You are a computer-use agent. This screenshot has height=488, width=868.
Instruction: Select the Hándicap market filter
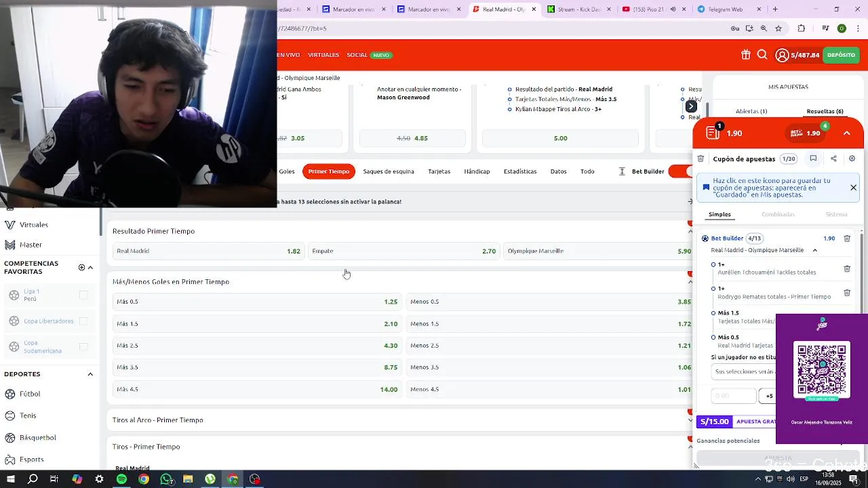point(477,171)
